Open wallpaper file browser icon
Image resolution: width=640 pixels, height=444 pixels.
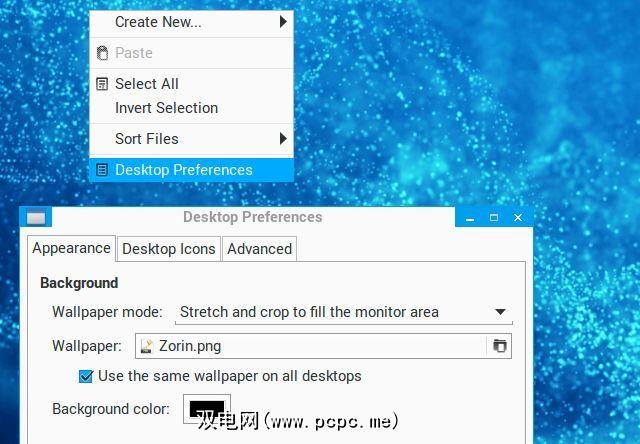coord(500,346)
